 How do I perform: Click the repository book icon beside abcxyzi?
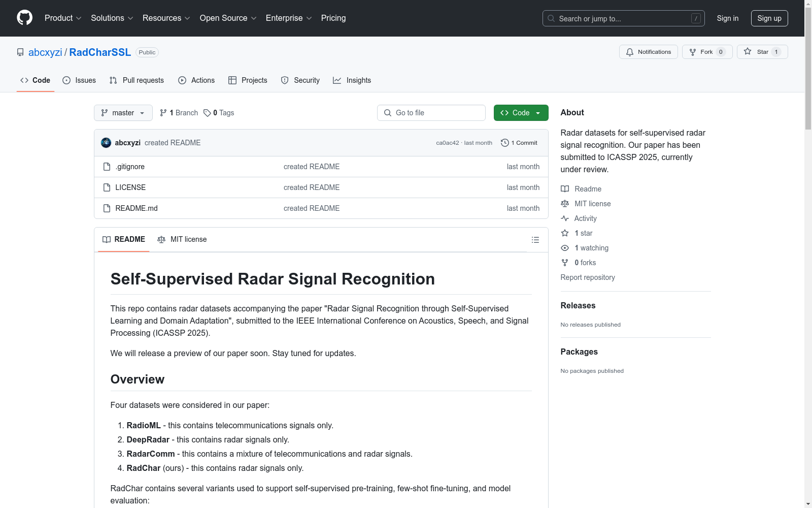[x=20, y=52]
